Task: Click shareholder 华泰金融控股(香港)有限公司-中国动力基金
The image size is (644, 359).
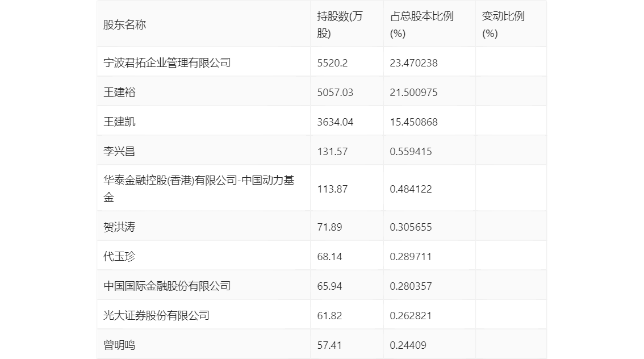Action: coord(199,189)
